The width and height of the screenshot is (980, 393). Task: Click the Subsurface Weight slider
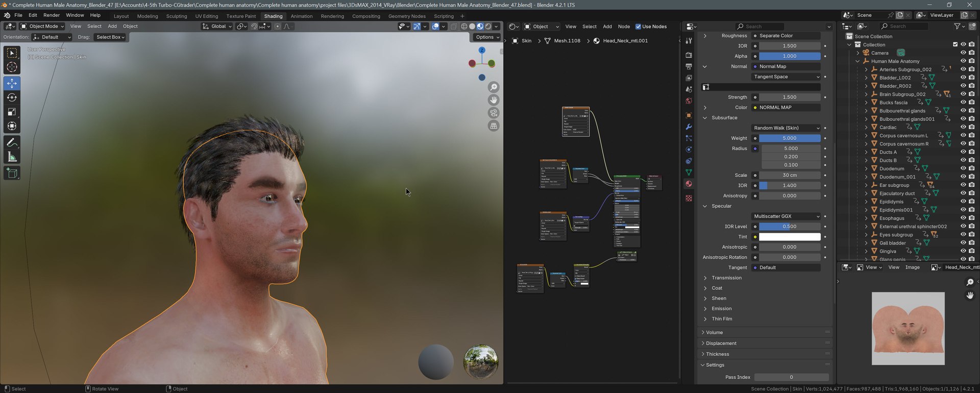pyautogui.click(x=790, y=138)
